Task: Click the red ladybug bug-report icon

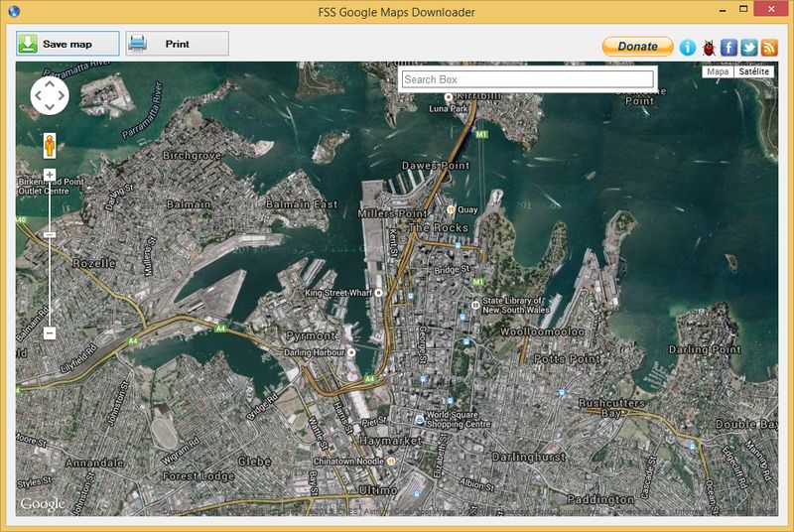Action: point(709,48)
